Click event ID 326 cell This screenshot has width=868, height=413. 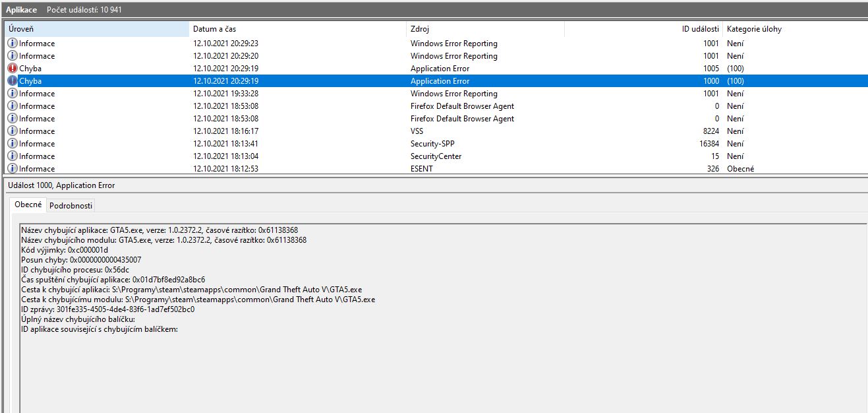pos(713,169)
